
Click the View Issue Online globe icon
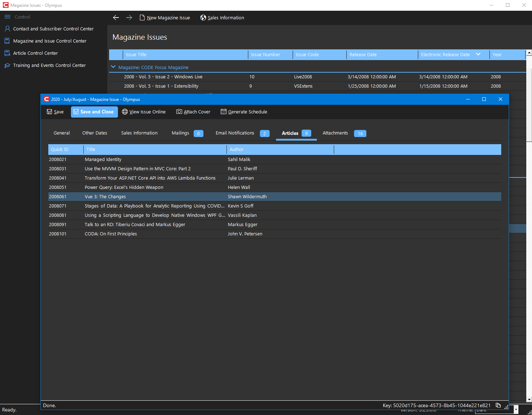tap(125, 112)
